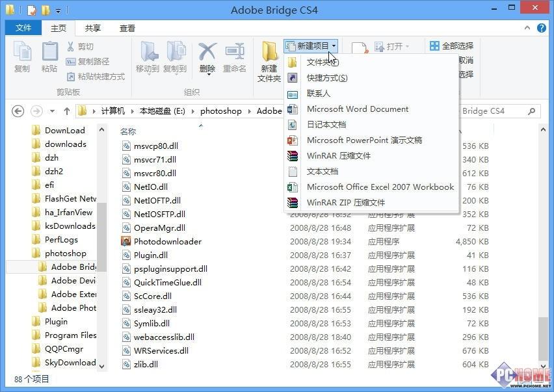
Task: Open the quick access toolbar customize dropdown
Action: click(58, 11)
